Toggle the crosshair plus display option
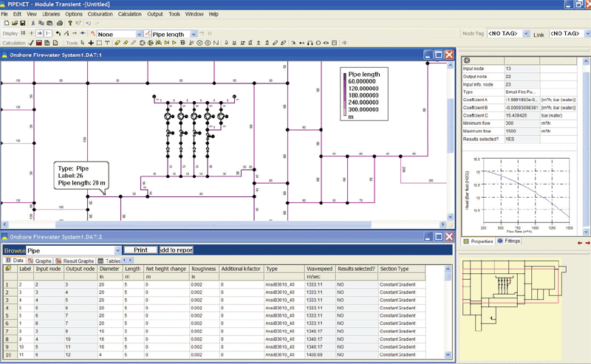The height and width of the screenshot is (364, 591). (x=31, y=33)
